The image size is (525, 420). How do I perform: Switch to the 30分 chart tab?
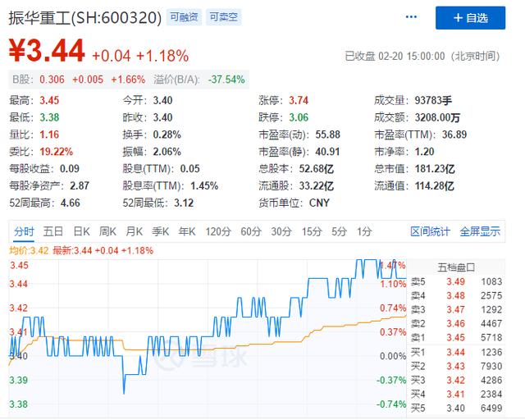(x=281, y=231)
